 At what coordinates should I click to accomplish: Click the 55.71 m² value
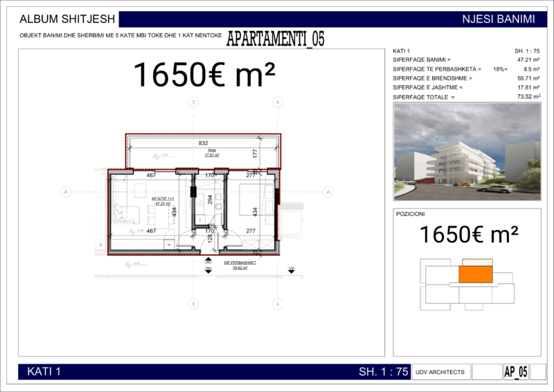point(528,78)
